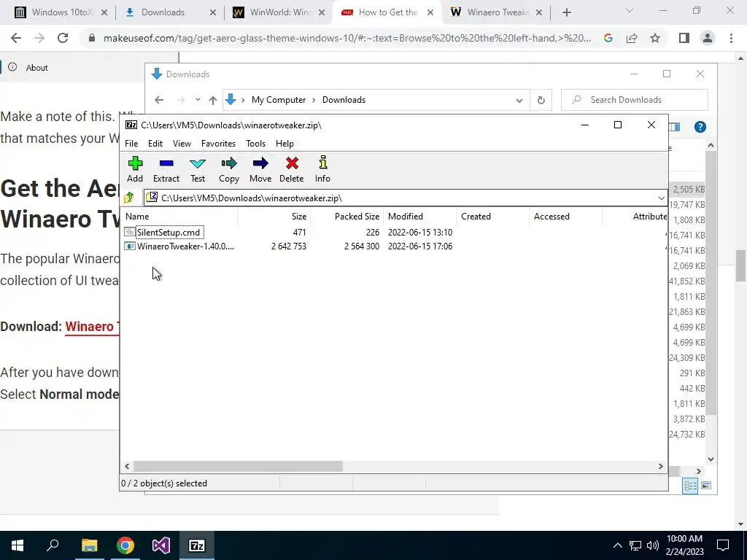Run Test on the archive

[198, 169]
